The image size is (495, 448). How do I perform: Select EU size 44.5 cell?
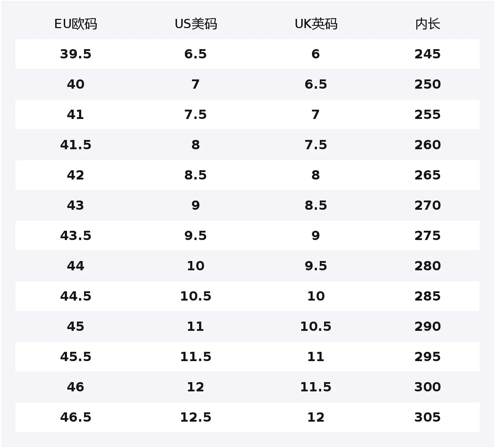pos(75,296)
